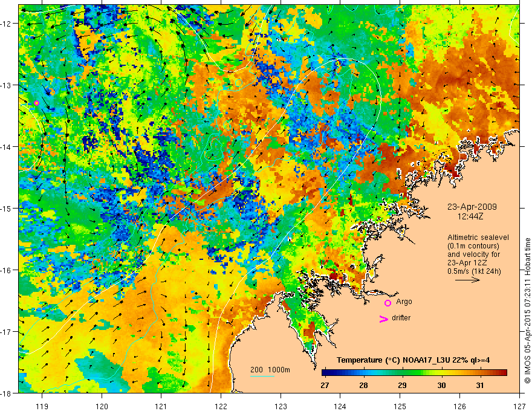532x411 pixels.
Task: Click the latitude label -12
Action: point(6,24)
